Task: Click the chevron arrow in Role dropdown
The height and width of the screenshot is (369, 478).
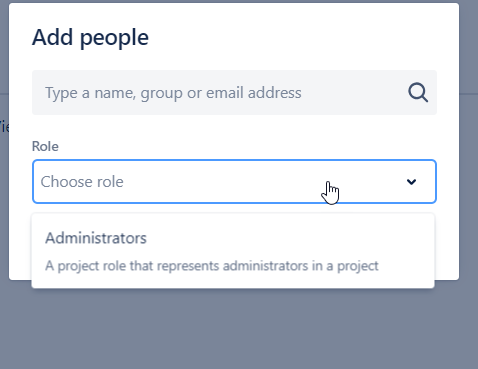Action: pos(411,182)
